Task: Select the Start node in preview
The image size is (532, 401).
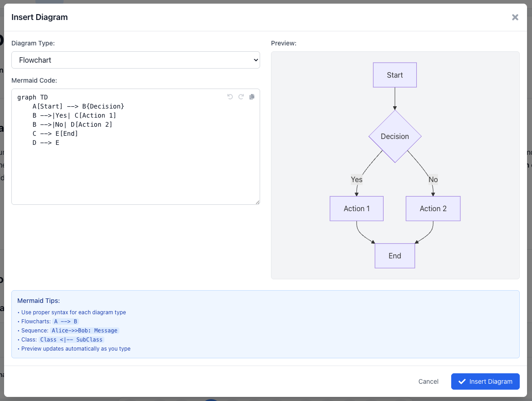Action: [394, 75]
